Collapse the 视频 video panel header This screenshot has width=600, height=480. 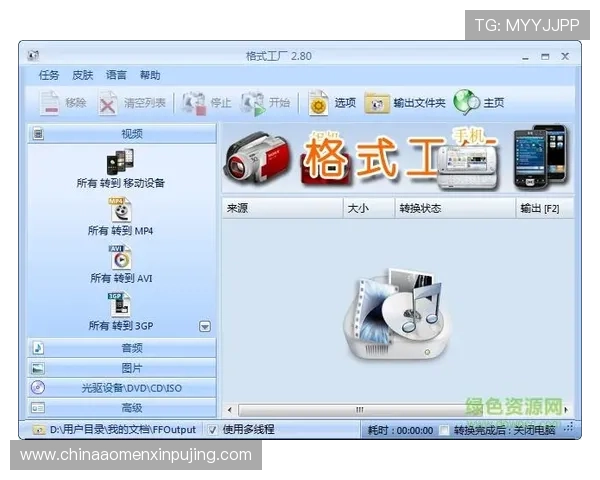coord(122,134)
